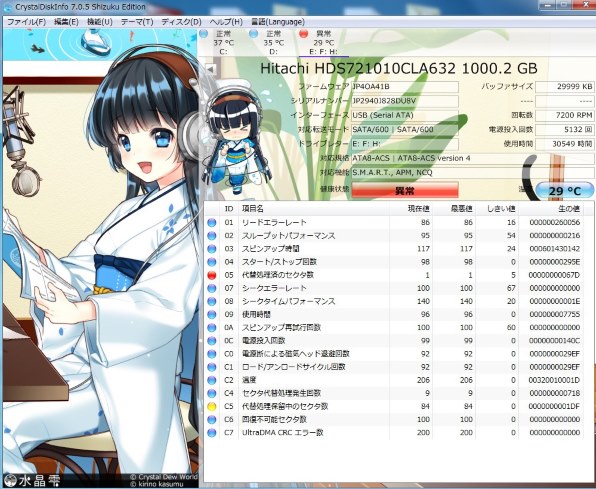The height and width of the screenshot is (489, 596).
Task: Click the blue status dot for ID 01
Action: 212,222
